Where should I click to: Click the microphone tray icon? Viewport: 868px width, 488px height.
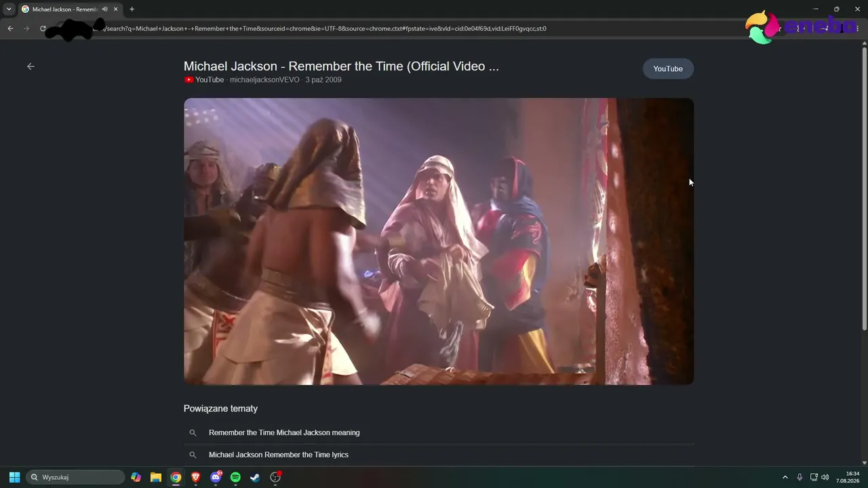point(800,477)
